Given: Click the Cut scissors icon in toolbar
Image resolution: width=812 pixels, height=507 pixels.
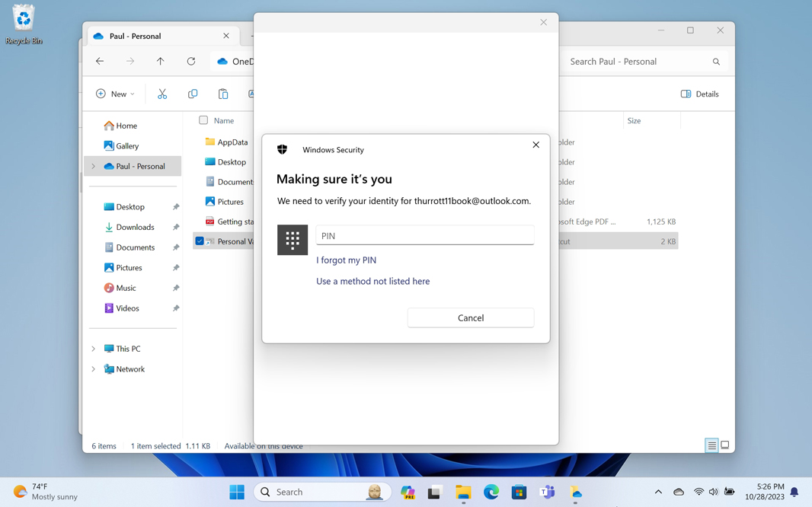Looking at the screenshot, I should (162, 94).
